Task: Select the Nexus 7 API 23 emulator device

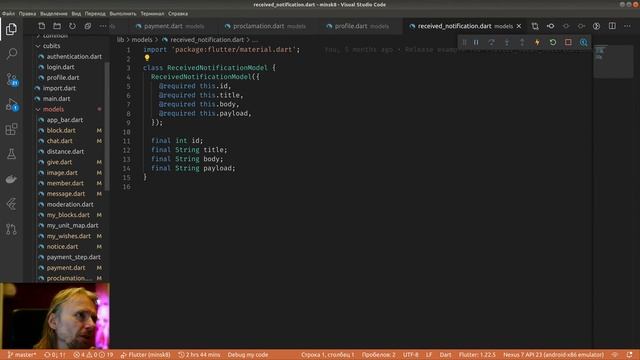Action: click(x=553, y=355)
